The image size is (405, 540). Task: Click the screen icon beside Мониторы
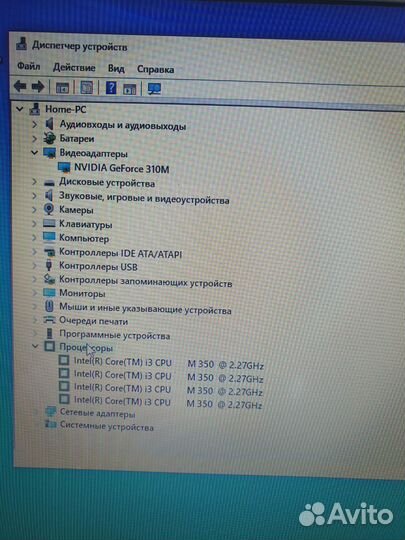pos(49,293)
